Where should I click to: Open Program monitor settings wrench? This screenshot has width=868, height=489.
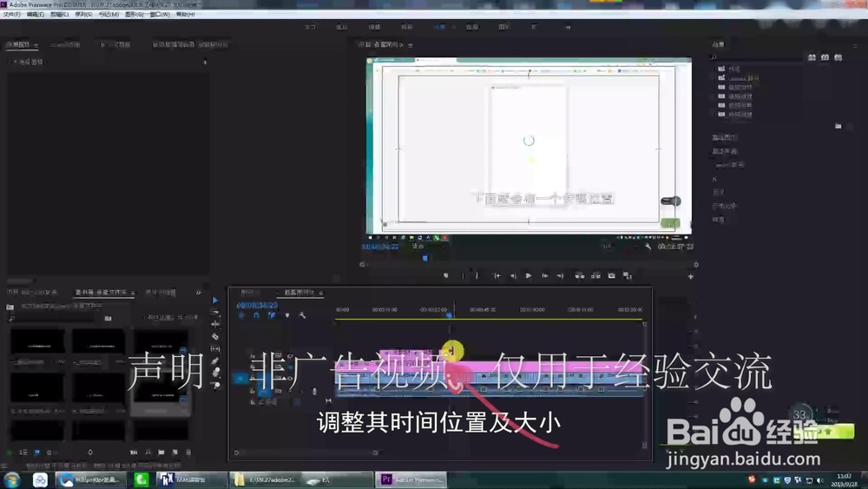tap(648, 247)
